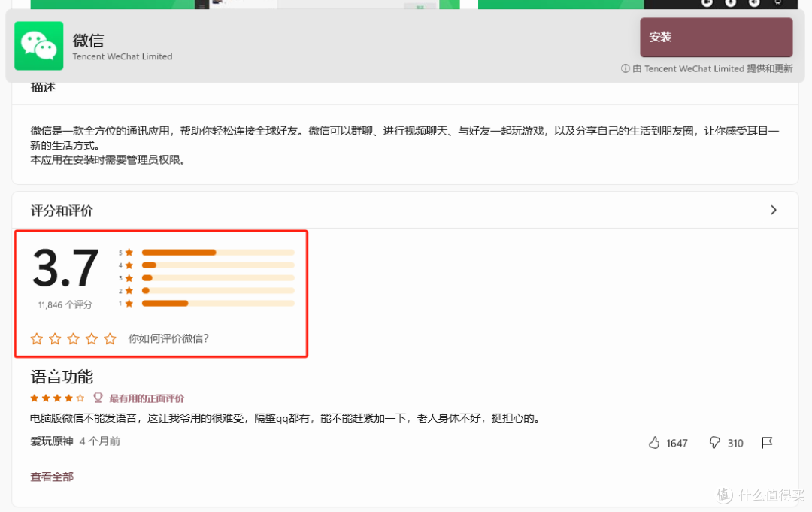This screenshot has width=812, height=512.
Task: Rate WeChat four stars
Action: click(92, 338)
